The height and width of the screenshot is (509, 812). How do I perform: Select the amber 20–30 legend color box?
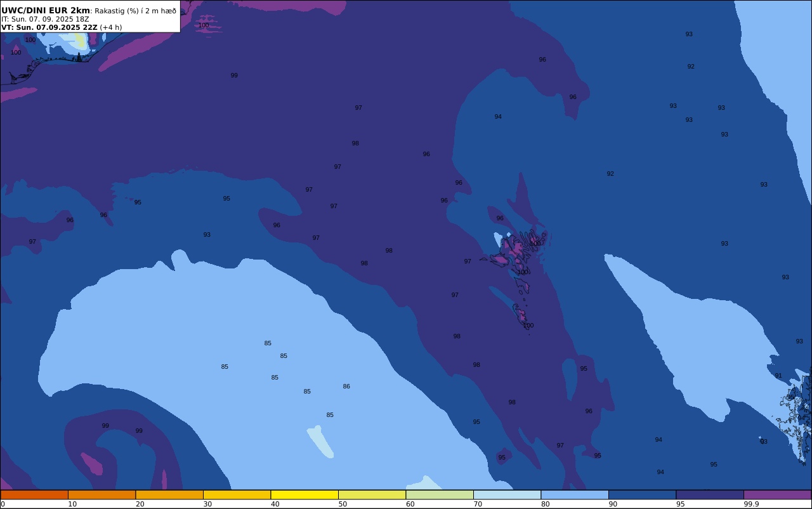click(169, 494)
